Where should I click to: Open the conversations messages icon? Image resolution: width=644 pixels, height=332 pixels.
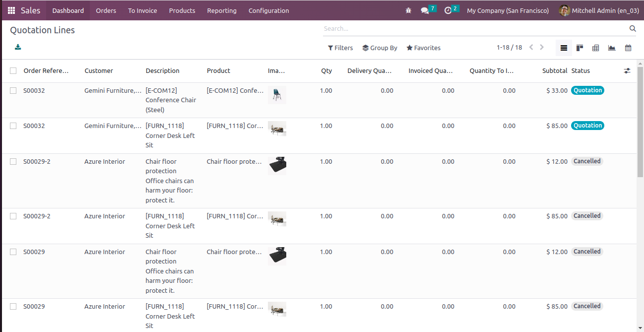(x=425, y=10)
